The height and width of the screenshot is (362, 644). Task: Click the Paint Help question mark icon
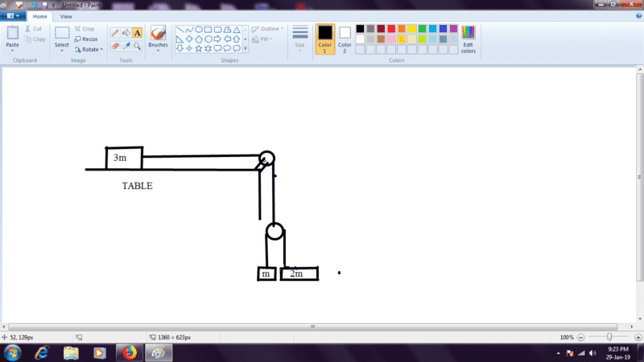click(637, 16)
